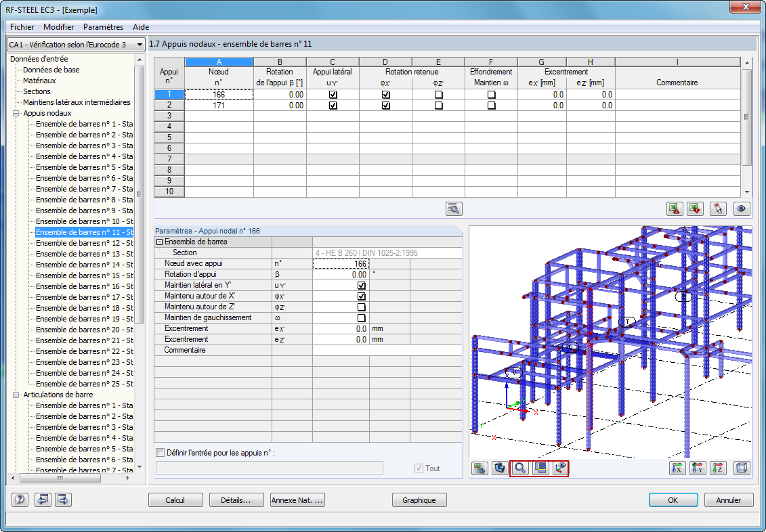Toggle φZ' rotation checkbox in row 2
The image size is (766, 532).
439,106
